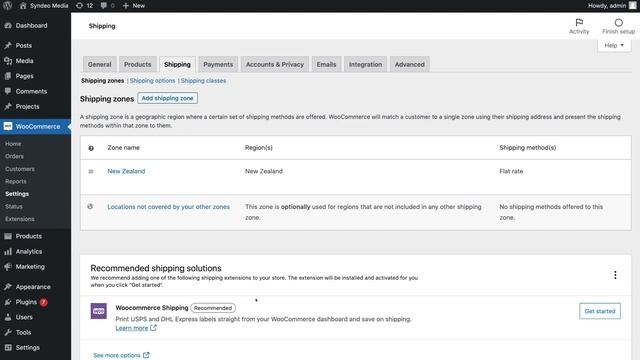Open WooCommerce Orders submenu item
The height and width of the screenshot is (360, 640).
coord(14,156)
